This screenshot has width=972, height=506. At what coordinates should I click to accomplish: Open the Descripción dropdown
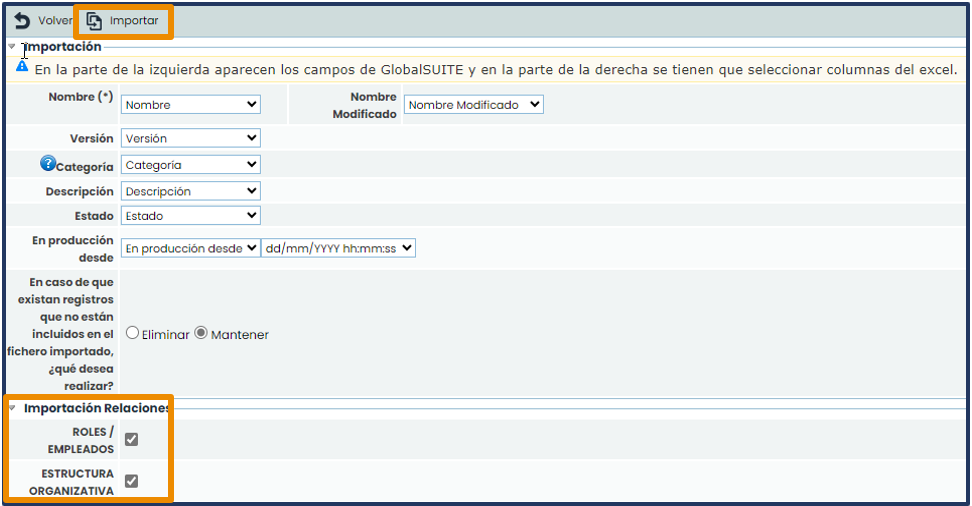190,191
